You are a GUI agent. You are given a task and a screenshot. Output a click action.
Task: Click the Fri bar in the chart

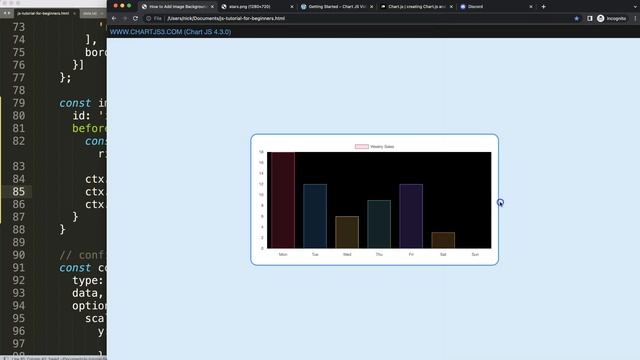[411, 216]
